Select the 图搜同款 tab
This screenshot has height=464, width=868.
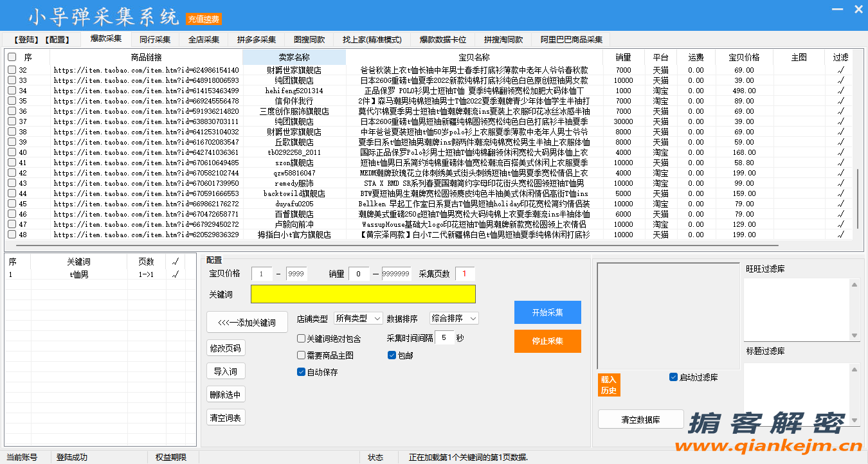coord(309,39)
